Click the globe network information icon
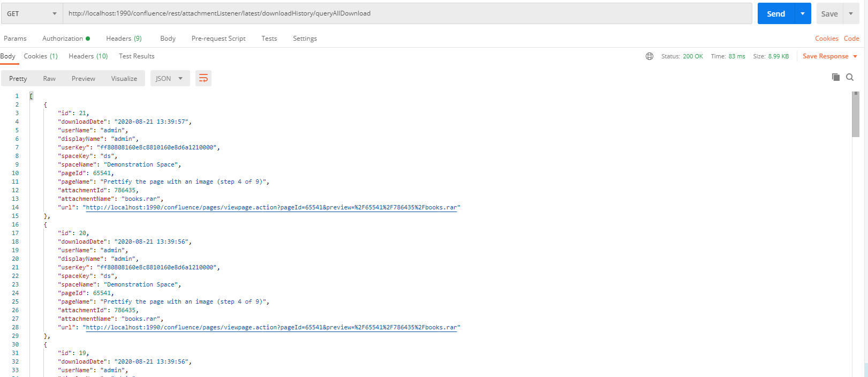The width and height of the screenshot is (868, 377). pos(650,56)
